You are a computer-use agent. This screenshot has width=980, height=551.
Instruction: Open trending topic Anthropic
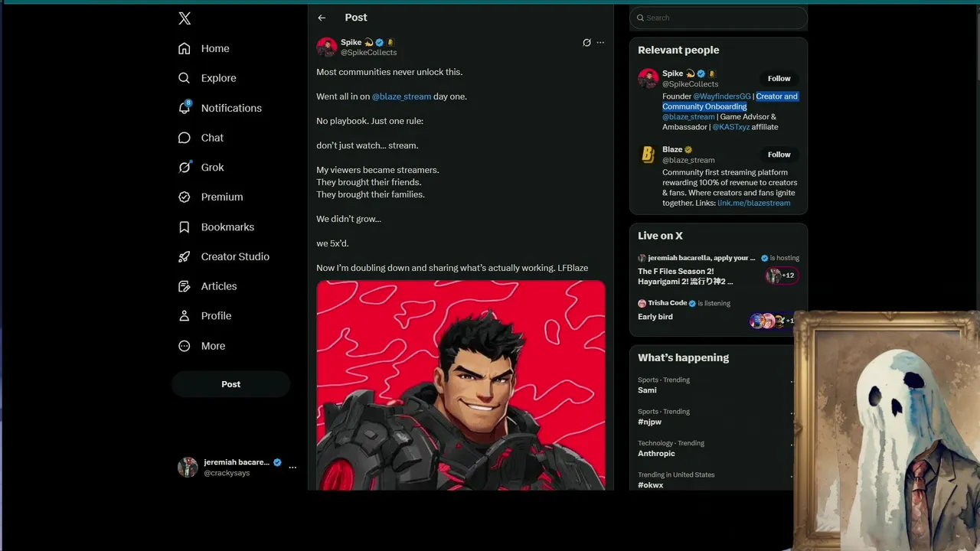(x=656, y=453)
